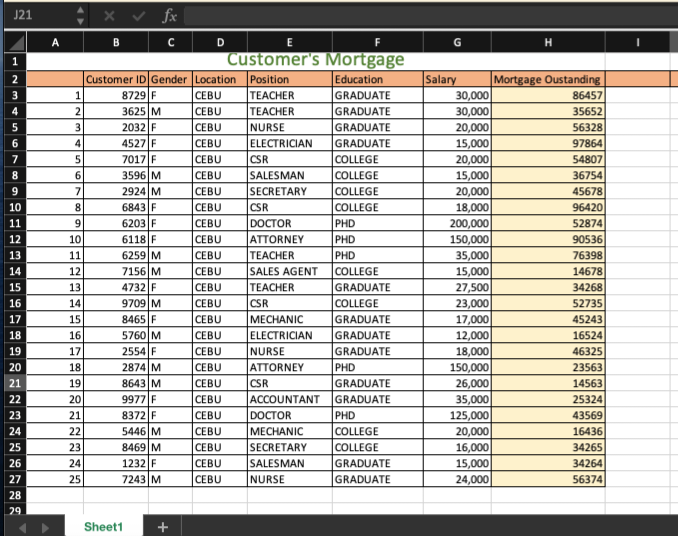The width and height of the screenshot is (678, 536).
Task: Select column H header
Action: click(x=548, y=42)
